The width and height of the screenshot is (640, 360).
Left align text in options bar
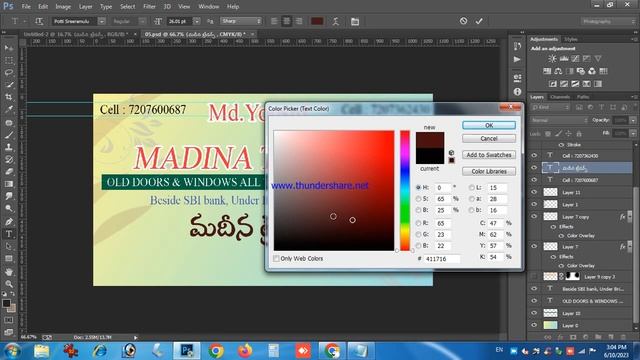coord(274,21)
